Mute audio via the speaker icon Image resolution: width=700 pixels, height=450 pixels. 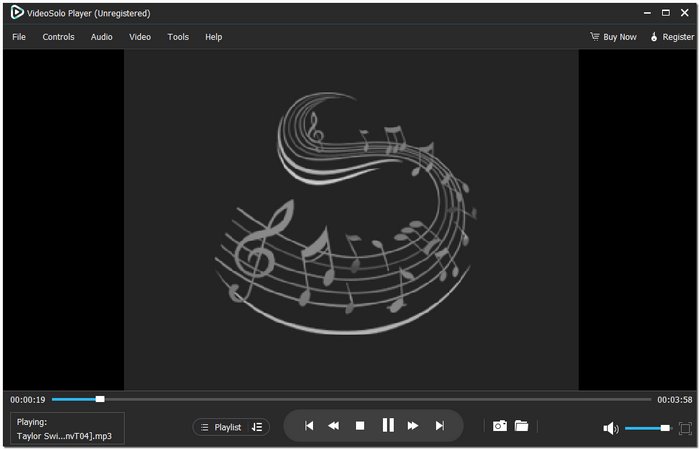pos(611,429)
